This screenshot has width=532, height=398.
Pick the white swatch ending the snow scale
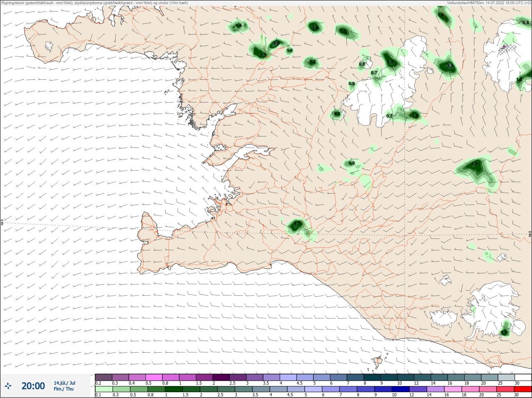tap(523, 377)
